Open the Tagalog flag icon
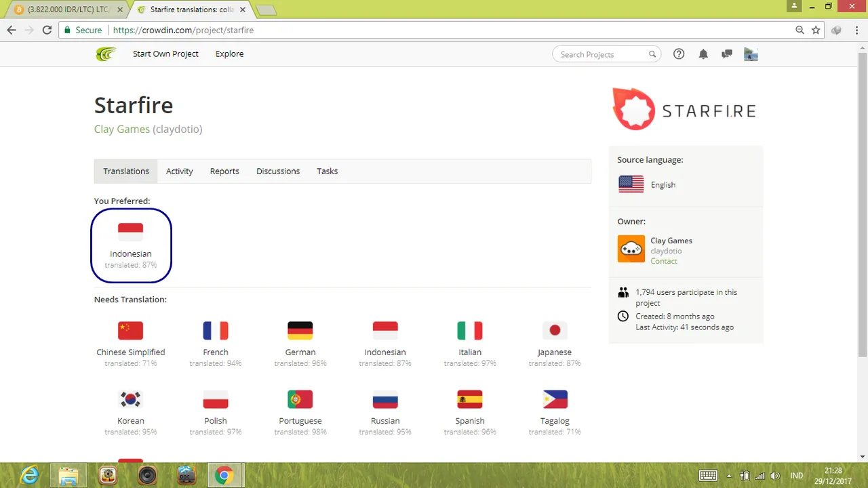This screenshot has height=488, width=868. (x=555, y=399)
